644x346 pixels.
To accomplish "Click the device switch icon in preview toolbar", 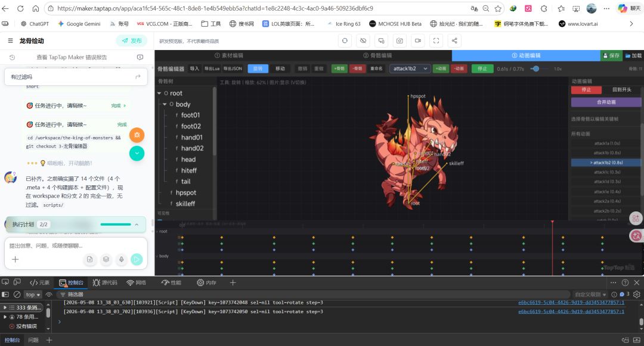I will tap(381, 40).
